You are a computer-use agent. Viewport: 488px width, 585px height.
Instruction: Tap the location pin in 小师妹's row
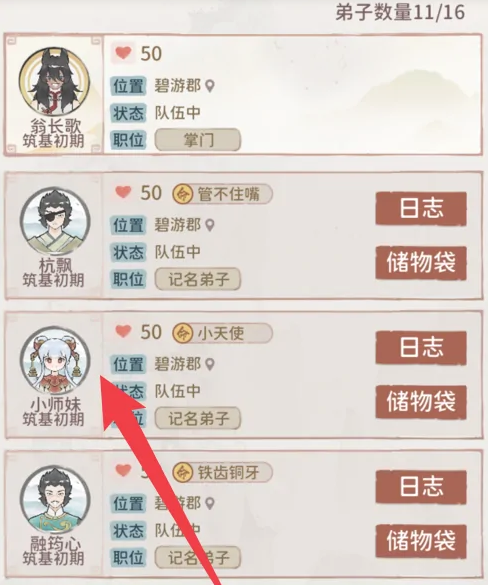210,365
